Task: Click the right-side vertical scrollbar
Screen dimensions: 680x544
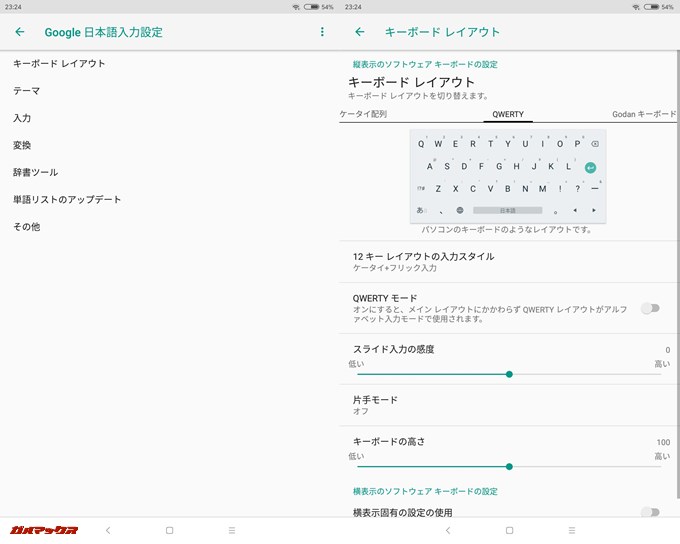Action: coord(678,275)
